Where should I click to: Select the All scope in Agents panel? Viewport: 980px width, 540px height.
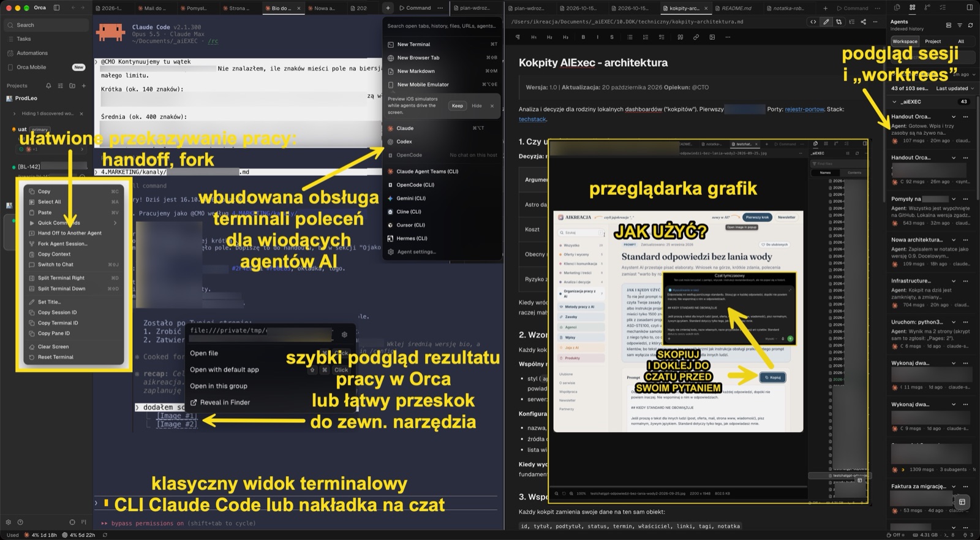pos(961,42)
